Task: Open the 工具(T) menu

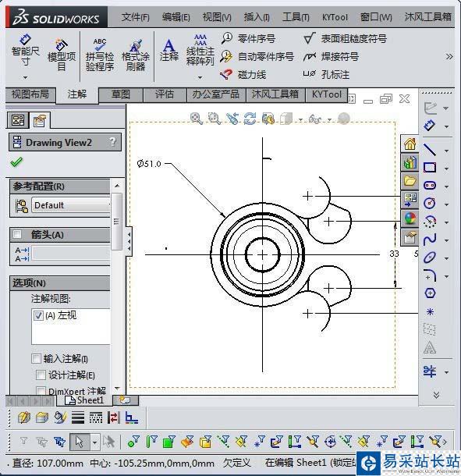Action: pyautogui.click(x=296, y=17)
